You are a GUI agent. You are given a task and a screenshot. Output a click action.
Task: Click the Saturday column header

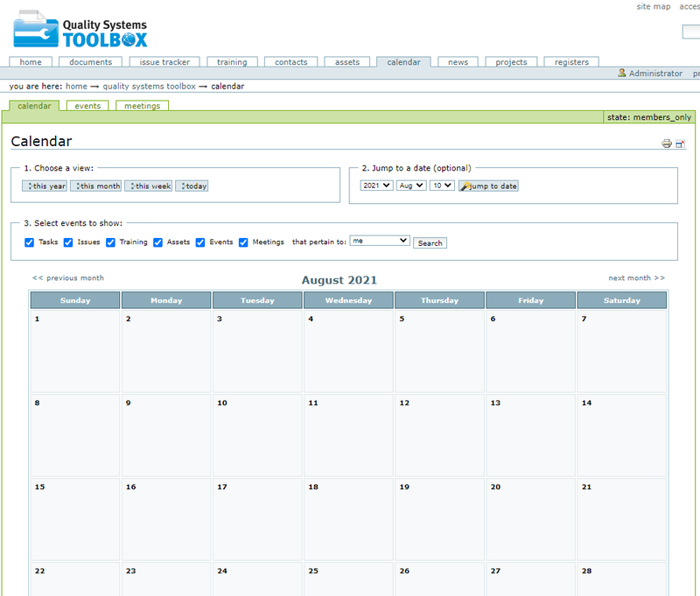pos(622,300)
